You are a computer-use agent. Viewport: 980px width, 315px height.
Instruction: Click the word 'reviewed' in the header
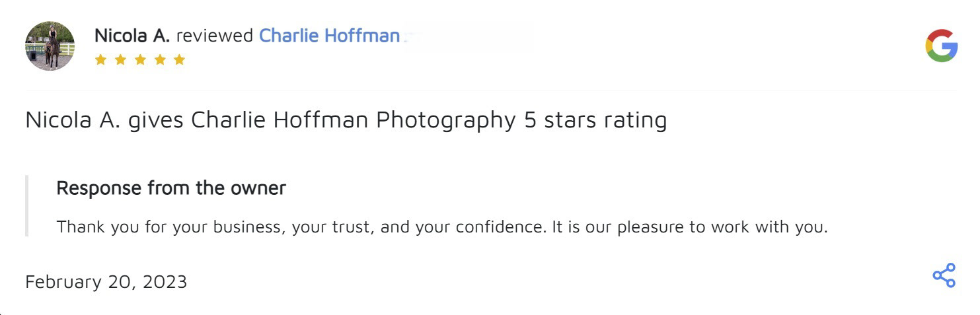[214, 36]
